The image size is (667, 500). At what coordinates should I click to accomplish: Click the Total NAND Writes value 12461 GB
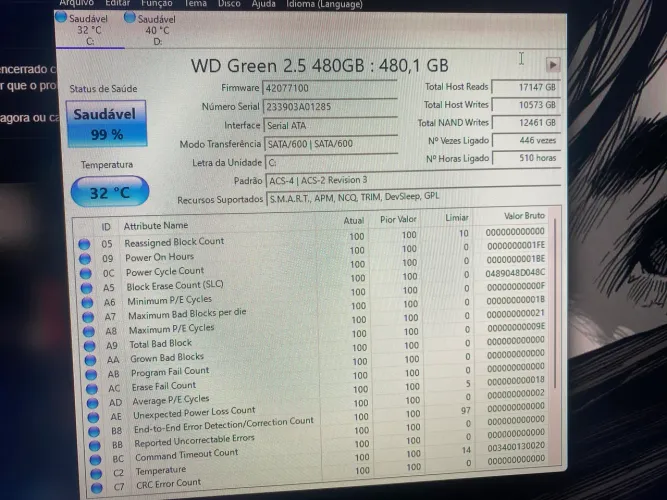pyautogui.click(x=526, y=123)
